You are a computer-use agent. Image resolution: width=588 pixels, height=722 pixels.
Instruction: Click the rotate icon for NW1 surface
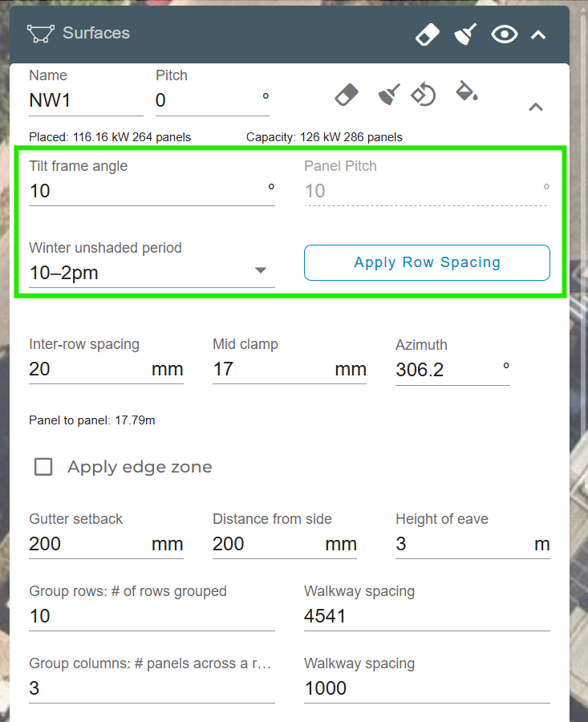point(423,95)
